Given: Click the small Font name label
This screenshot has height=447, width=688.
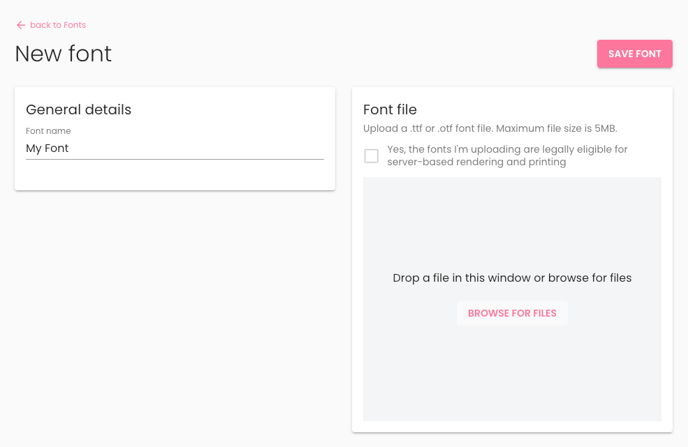Looking at the screenshot, I should tap(48, 131).
